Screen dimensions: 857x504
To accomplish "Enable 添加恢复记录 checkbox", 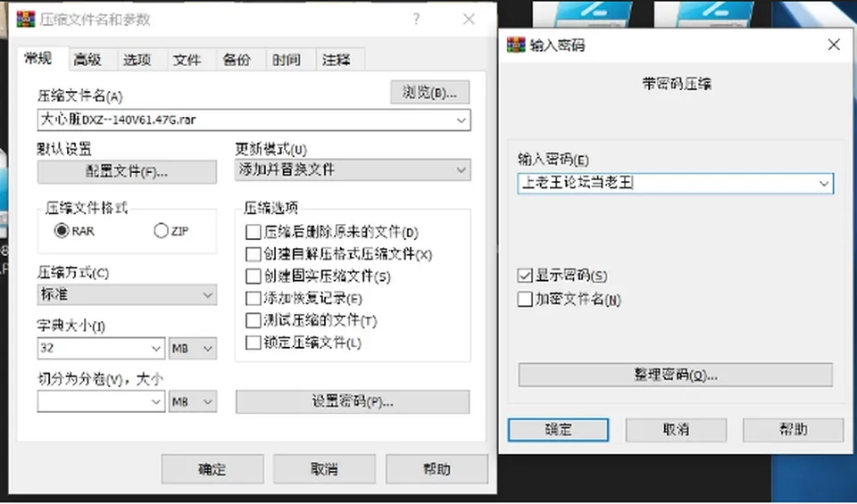I will tap(253, 299).
